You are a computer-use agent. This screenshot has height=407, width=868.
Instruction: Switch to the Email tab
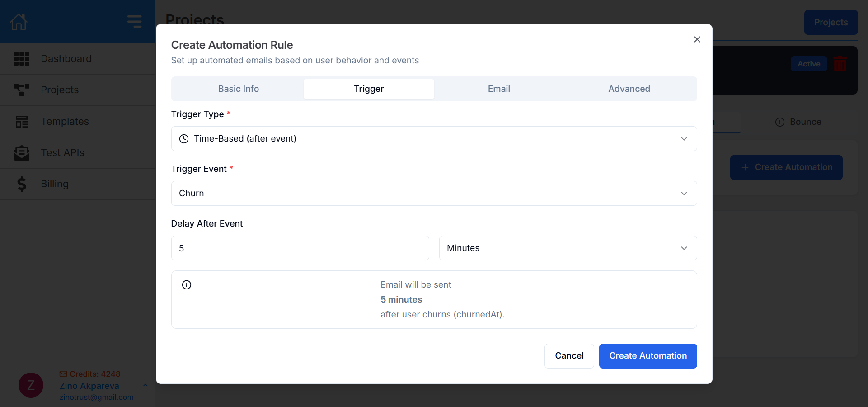pos(498,89)
